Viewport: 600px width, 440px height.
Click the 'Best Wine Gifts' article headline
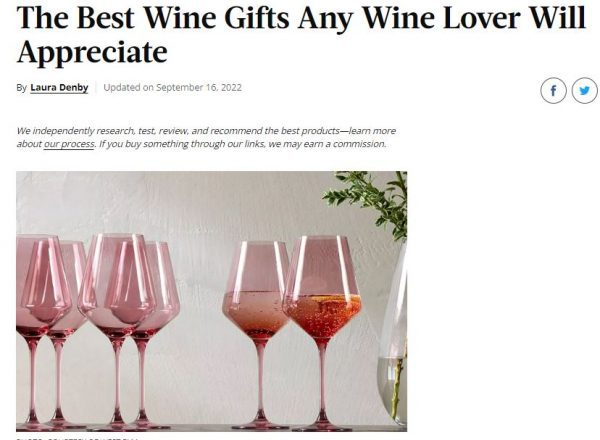(x=301, y=34)
